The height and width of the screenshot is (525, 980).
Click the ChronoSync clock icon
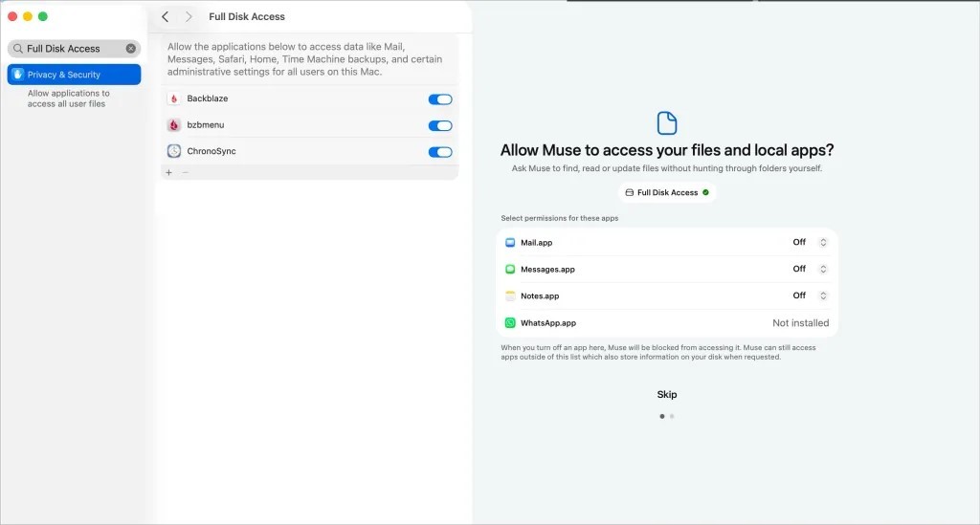174,151
